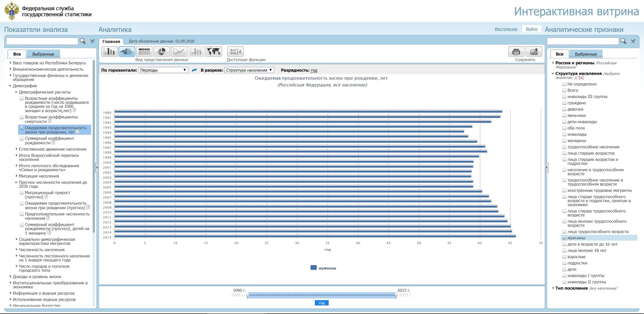Open help icon beside Миграционный прирост (прогноз)

click(46, 197)
